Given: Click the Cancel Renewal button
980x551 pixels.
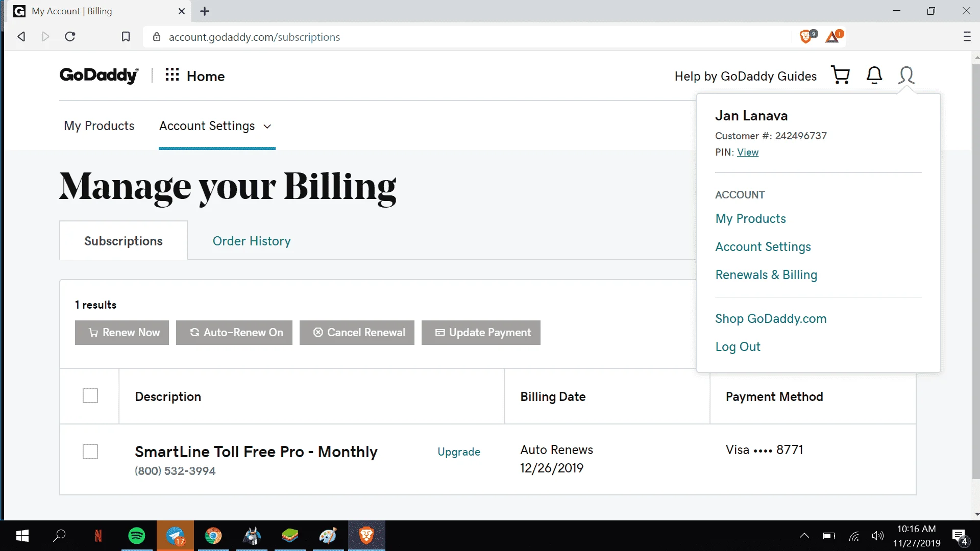Looking at the screenshot, I should coord(357,333).
